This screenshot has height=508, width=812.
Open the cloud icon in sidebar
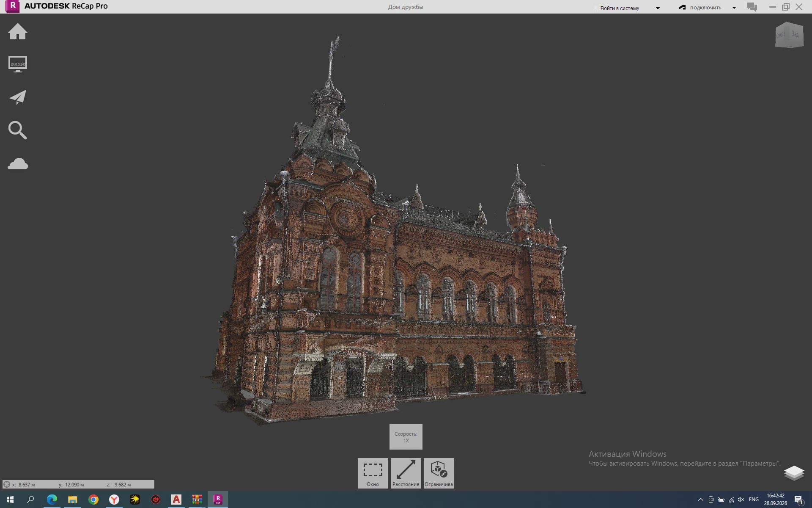click(18, 164)
